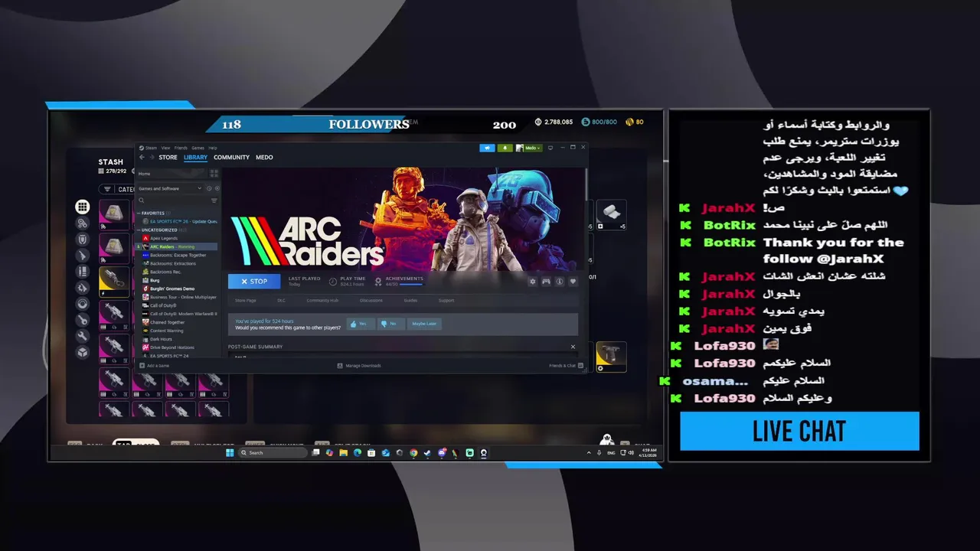This screenshot has width=980, height=551.
Task: Open Microsoft Store from the taskbar
Action: (371, 453)
